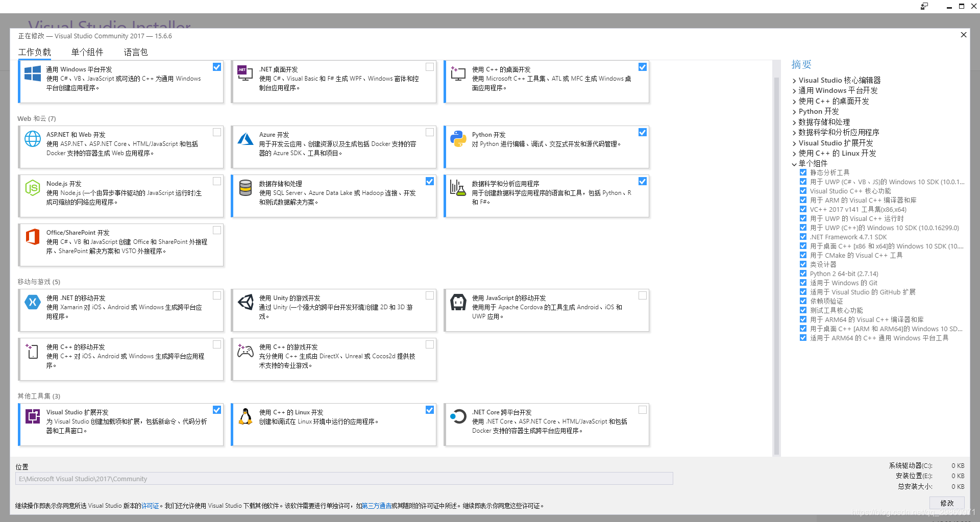Uncheck 类设计器 component
Viewport: 980px width, 522px height.
point(803,264)
